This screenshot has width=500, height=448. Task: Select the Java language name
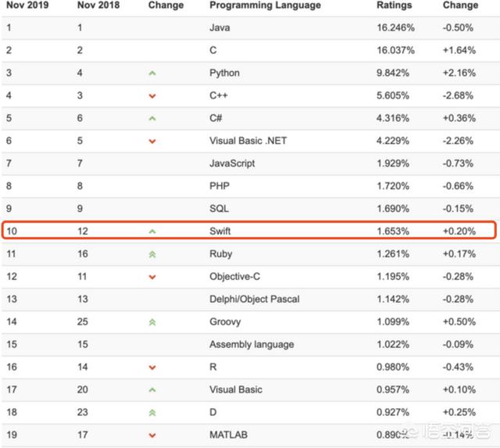tap(220, 27)
